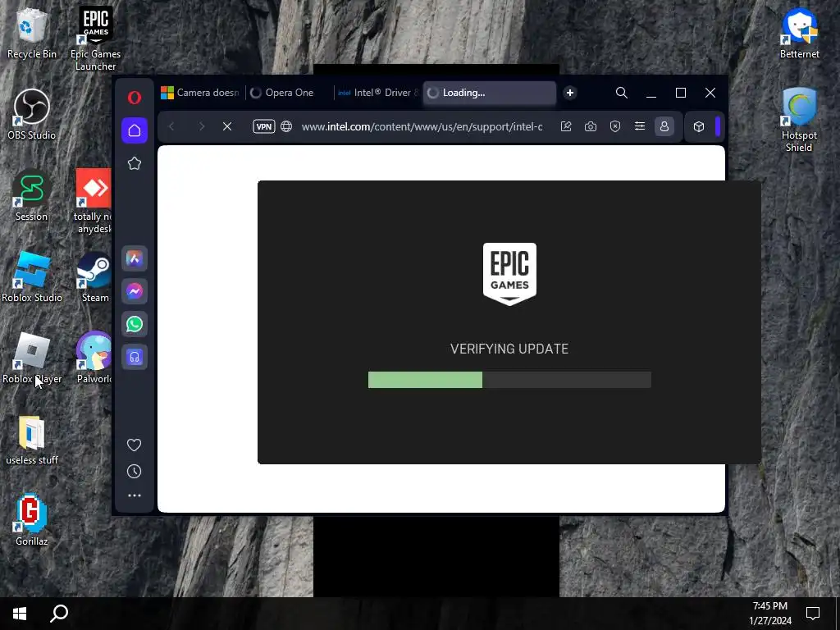Open Easy Setup sliders icon

pos(640,126)
